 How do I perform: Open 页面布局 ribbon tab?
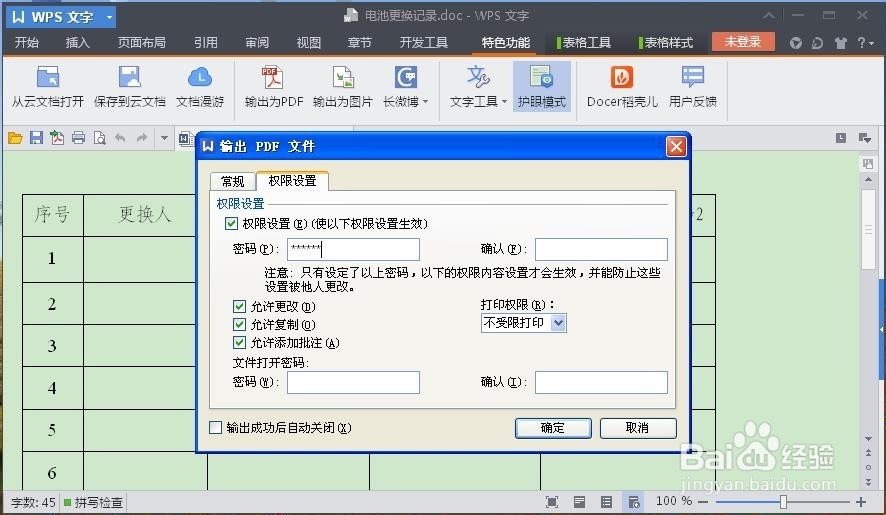click(x=141, y=42)
